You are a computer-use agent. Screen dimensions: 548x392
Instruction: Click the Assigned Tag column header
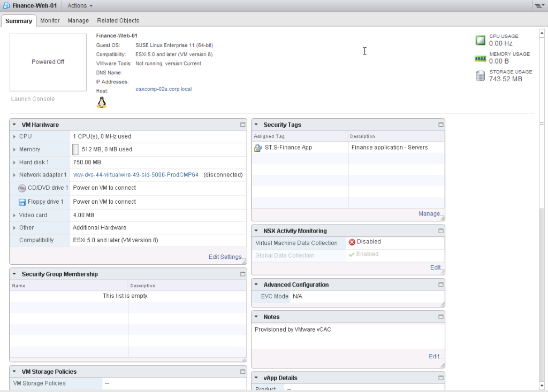point(300,136)
